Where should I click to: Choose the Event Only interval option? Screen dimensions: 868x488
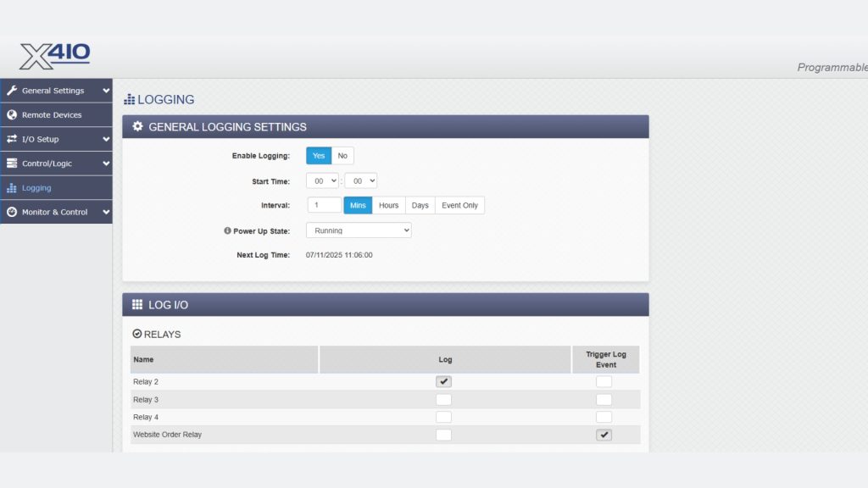pyautogui.click(x=459, y=205)
